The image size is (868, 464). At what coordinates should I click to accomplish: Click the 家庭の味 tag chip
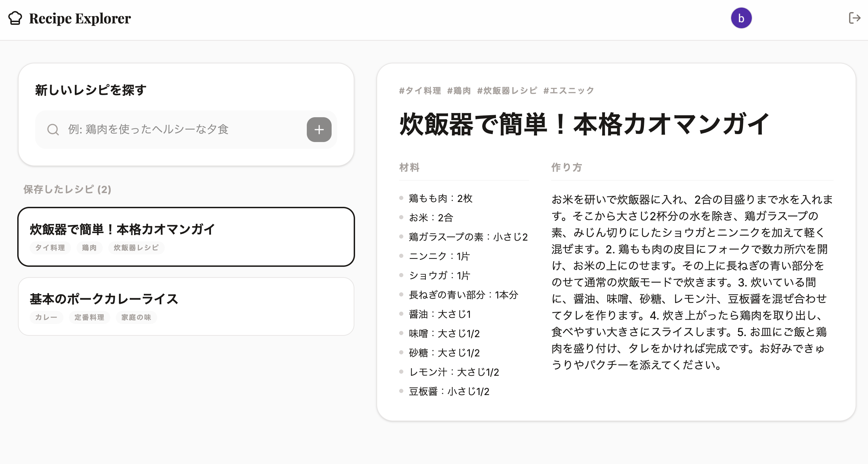(x=136, y=317)
